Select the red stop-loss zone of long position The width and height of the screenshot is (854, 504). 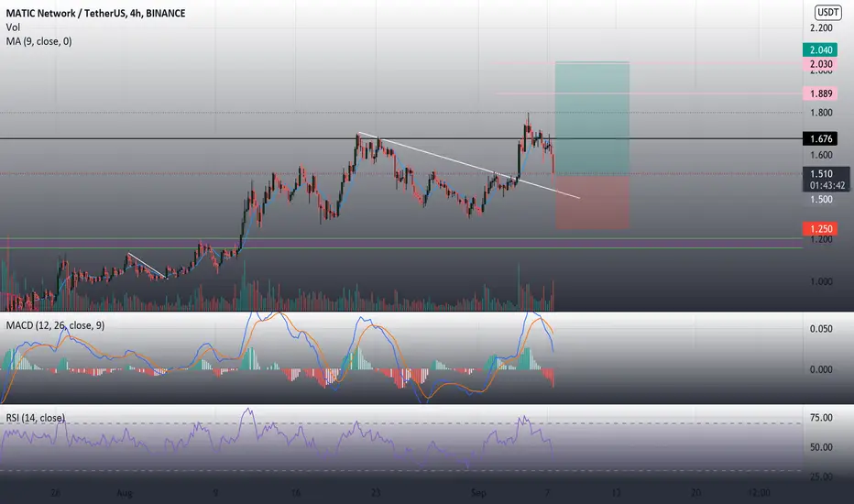(x=592, y=203)
